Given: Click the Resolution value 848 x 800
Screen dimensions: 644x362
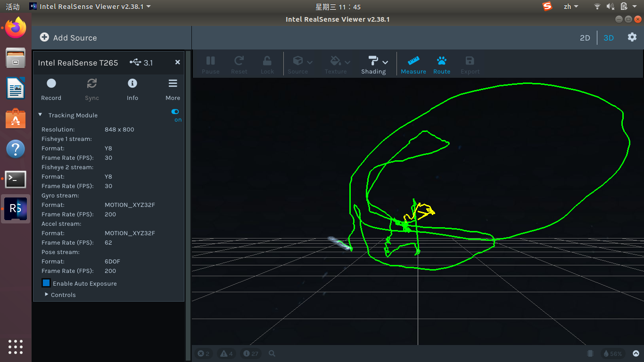Looking at the screenshot, I should pos(119,129).
